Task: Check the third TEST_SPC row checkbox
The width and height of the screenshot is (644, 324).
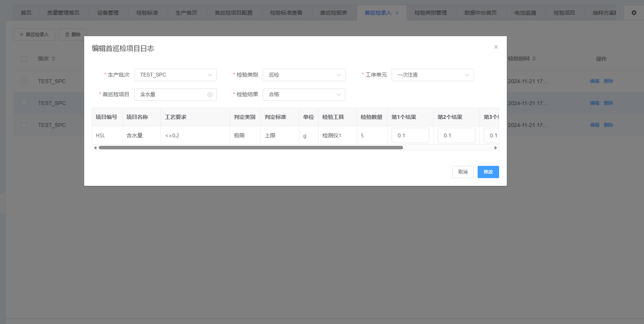Action: click(x=24, y=125)
